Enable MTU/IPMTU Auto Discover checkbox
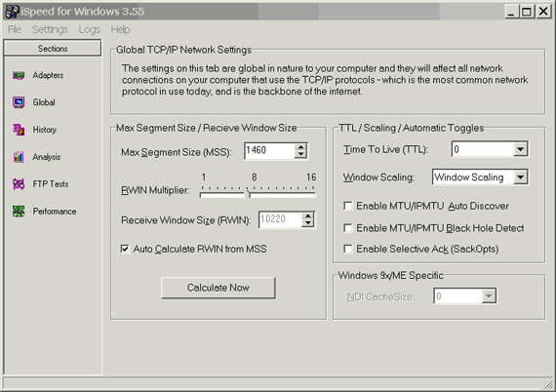The height and width of the screenshot is (392, 556). [x=348, y=206]
